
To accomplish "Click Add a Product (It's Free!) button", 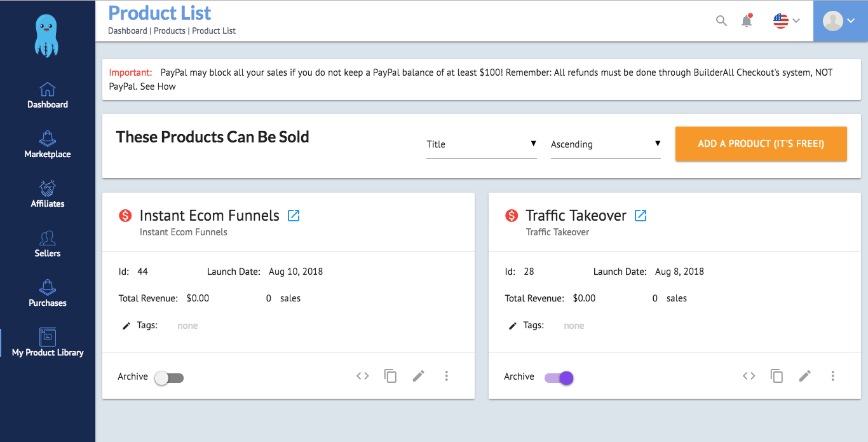I will (x=761, y=144).
